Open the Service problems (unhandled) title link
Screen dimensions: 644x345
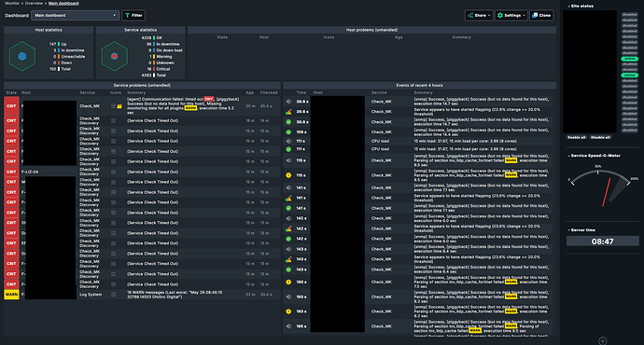pyautogui.click(x=142, y=86)
